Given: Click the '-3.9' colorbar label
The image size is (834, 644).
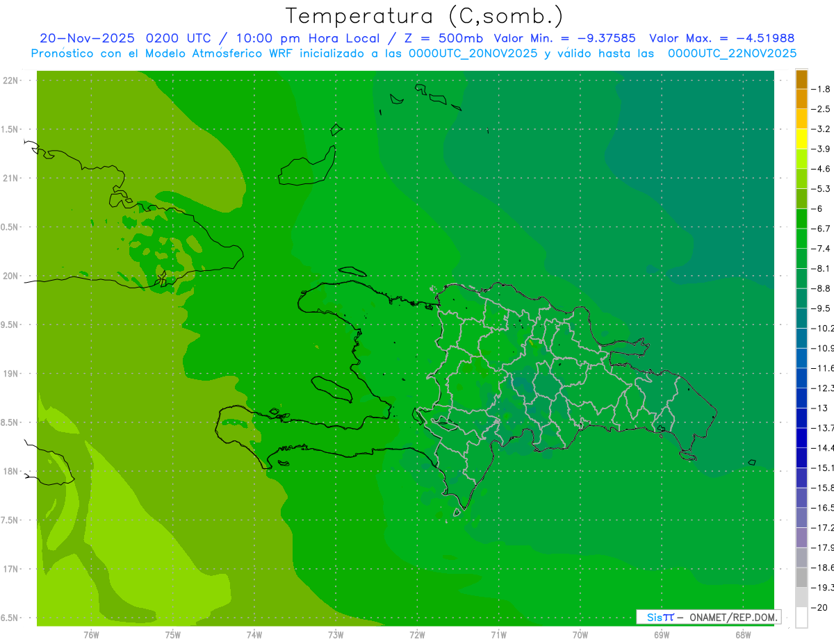Looking at the screenshot, I should 821,149.
